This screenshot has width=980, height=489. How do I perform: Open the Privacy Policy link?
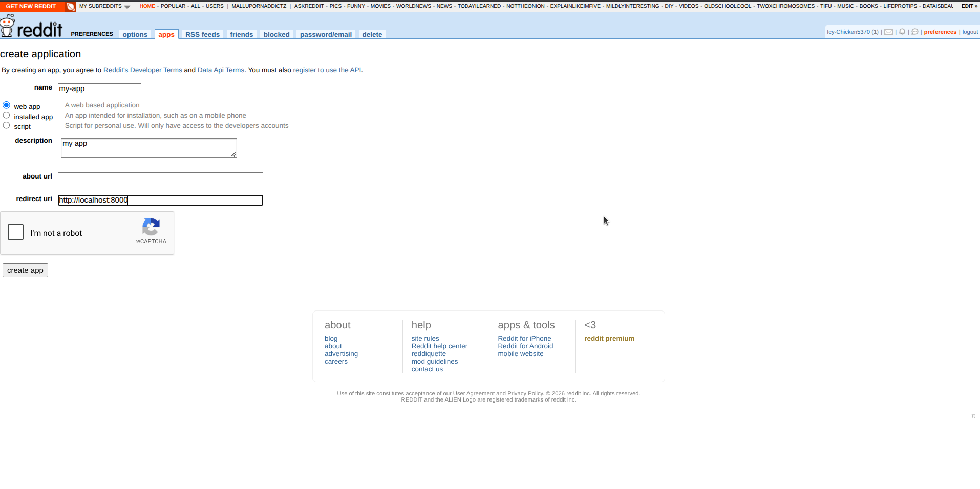[x=525, y=394]
